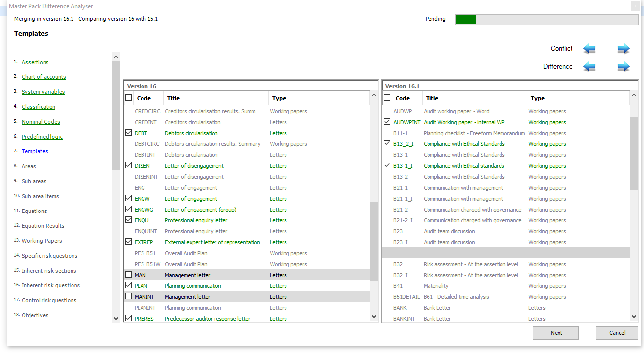Open the Nominal Codes section

pyautogui.click(x=41, y=121)
